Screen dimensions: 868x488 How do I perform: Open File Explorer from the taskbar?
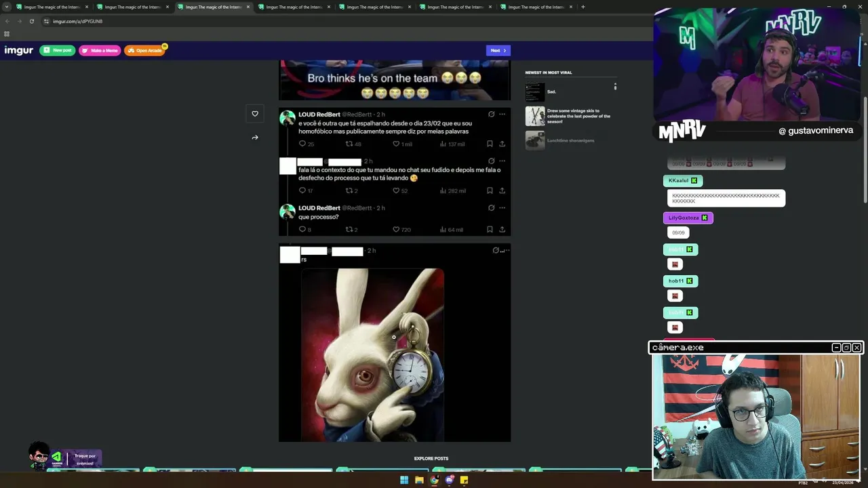click(419, 480)
